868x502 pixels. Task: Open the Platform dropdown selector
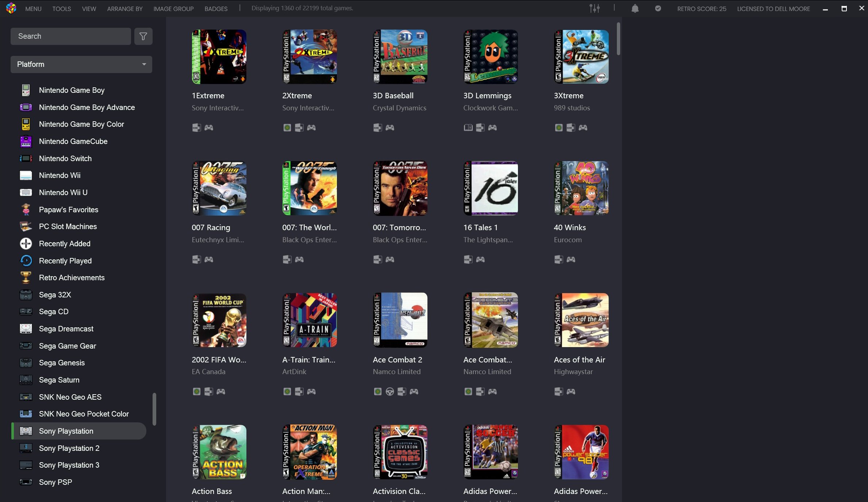(x=81, y=64)
